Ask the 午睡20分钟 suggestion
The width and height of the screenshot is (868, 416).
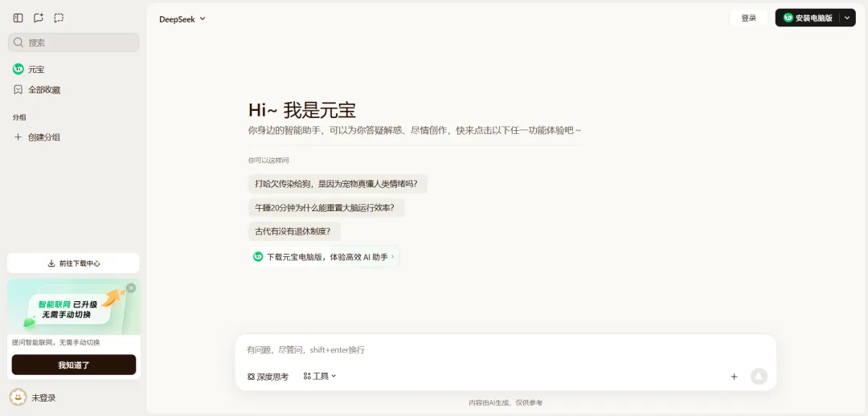[x=325, y=207]
